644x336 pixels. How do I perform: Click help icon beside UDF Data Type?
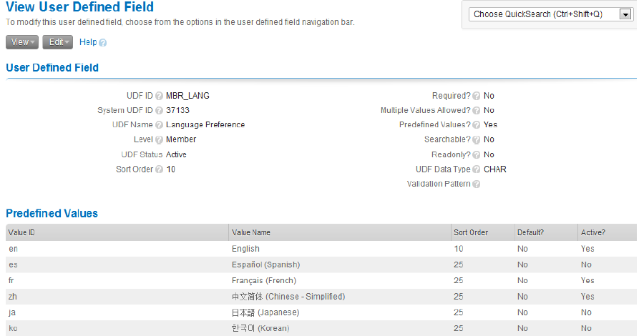pyautogui.click(x=477, y=170)
